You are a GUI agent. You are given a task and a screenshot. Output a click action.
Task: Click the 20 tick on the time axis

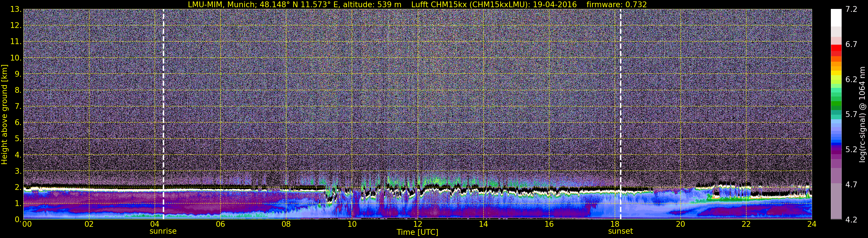coord(680,224)
